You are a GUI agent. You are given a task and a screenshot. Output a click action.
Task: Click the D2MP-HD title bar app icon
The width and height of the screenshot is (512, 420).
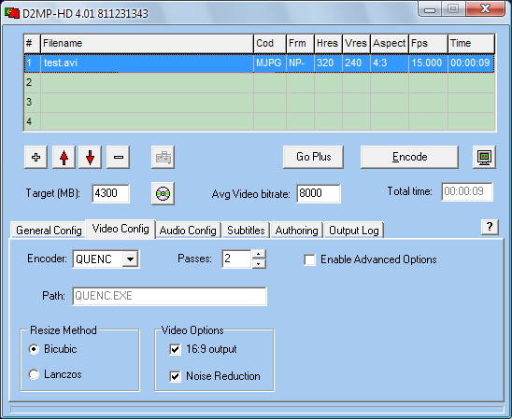12,13
